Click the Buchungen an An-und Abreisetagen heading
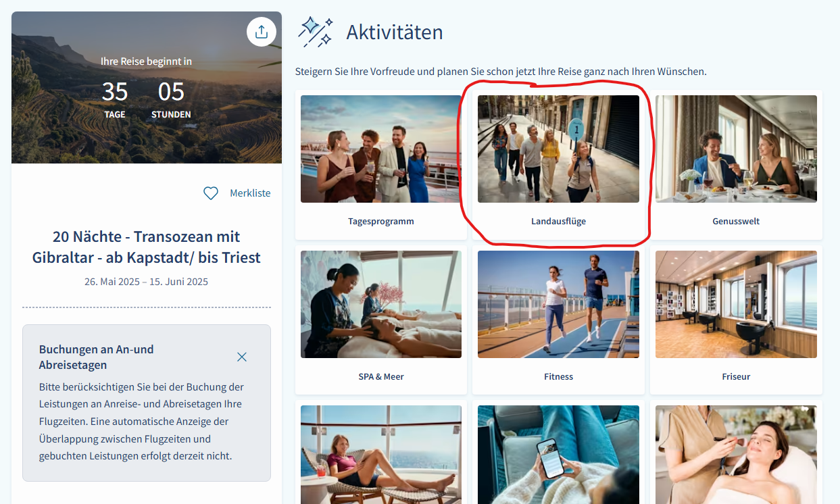 pos(97,357)
